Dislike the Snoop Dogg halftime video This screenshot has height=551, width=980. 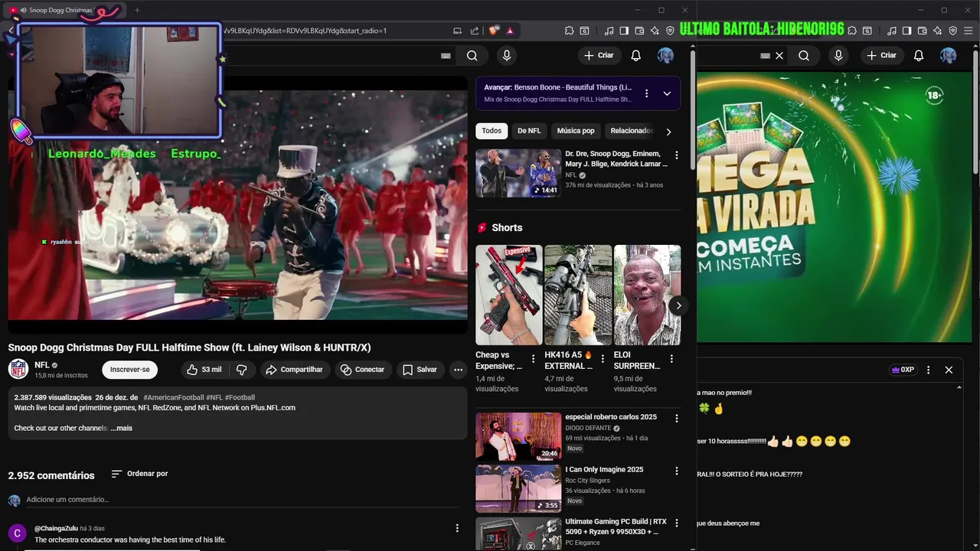241,370
